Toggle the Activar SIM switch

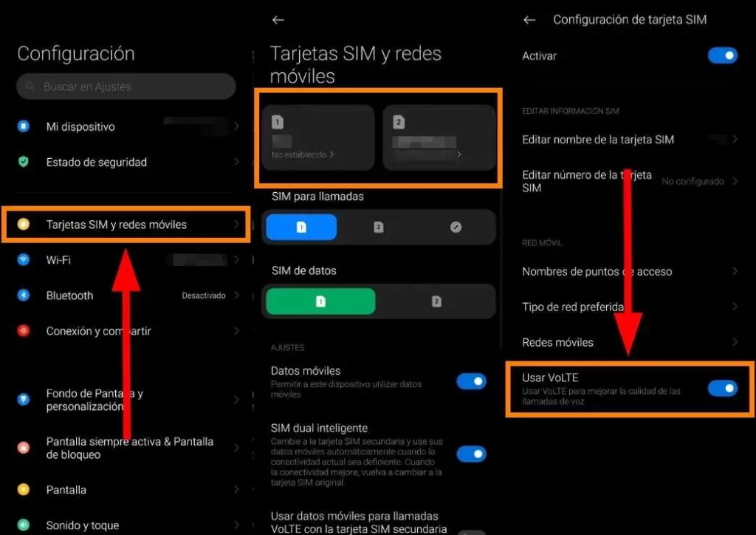point(722,55)
